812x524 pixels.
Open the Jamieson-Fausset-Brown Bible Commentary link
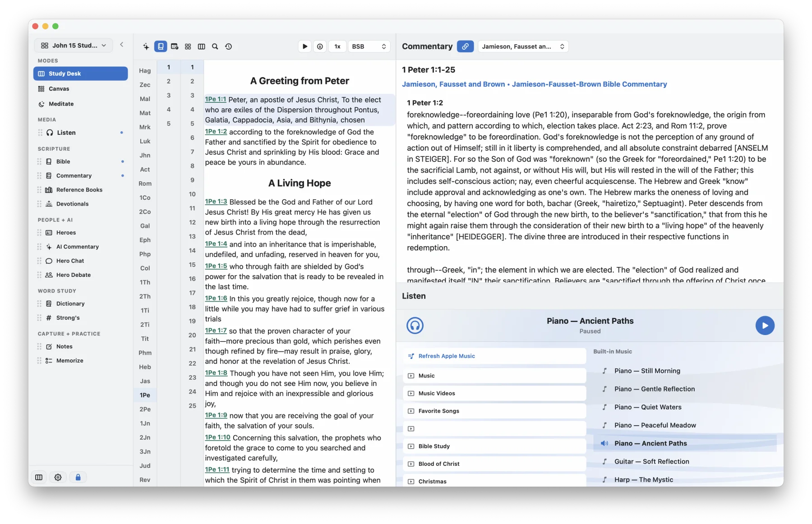(589, 84)
